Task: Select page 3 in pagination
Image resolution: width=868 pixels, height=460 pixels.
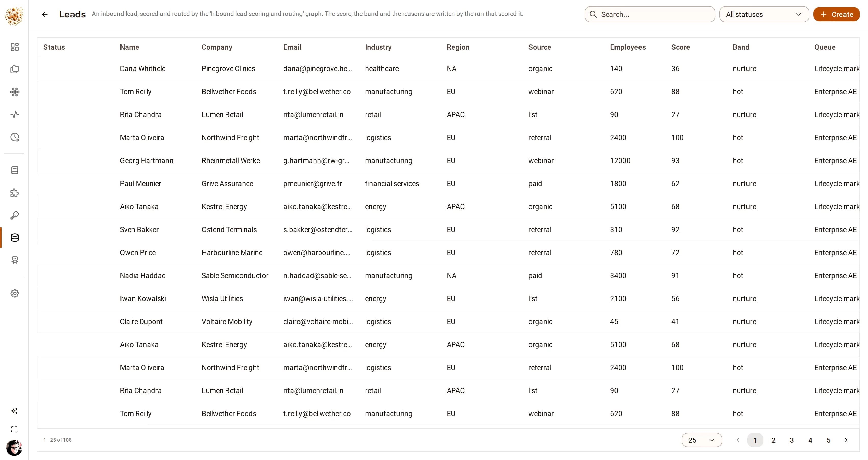Action: [x=792, y=440]
